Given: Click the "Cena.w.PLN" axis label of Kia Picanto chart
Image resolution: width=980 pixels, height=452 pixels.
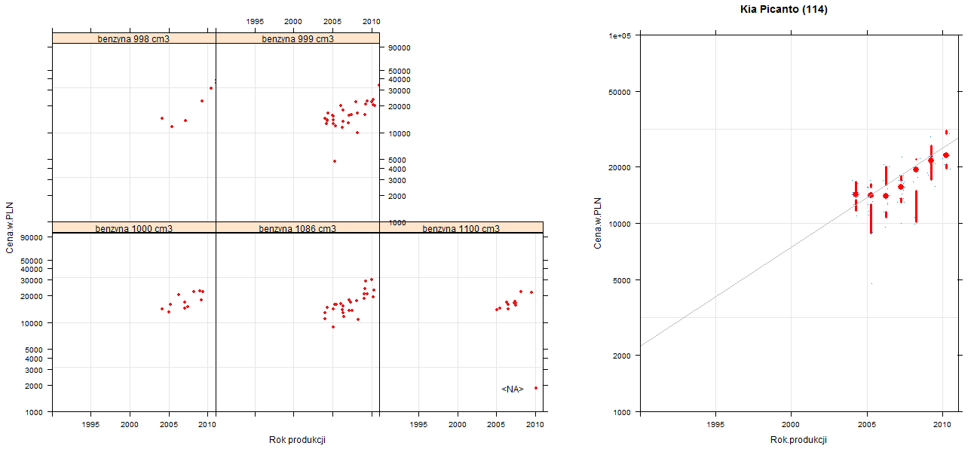Looking at the screenshot, I should tap(598, 223).
